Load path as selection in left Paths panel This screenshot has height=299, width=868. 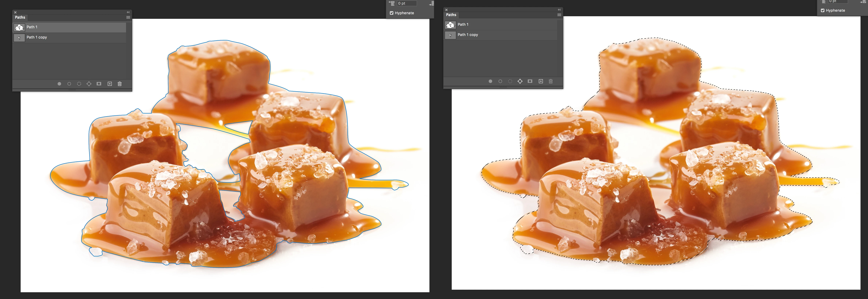click(x=79, y=84)
